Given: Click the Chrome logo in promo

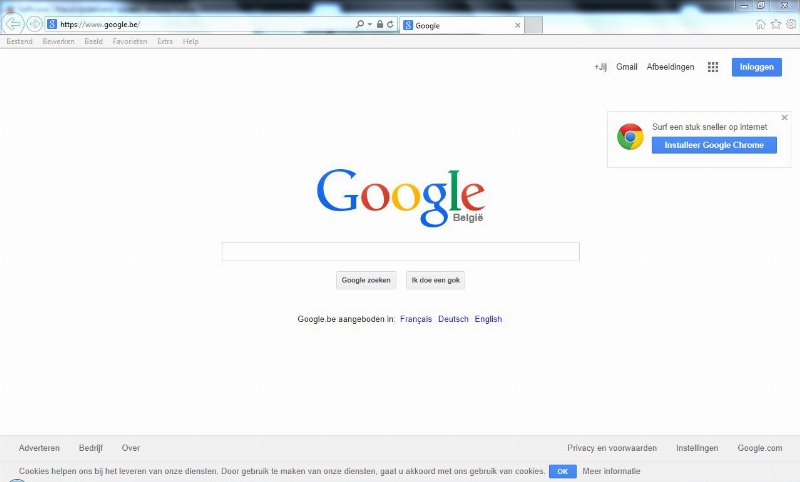Looking at the screenshot, I should [630, 137].
